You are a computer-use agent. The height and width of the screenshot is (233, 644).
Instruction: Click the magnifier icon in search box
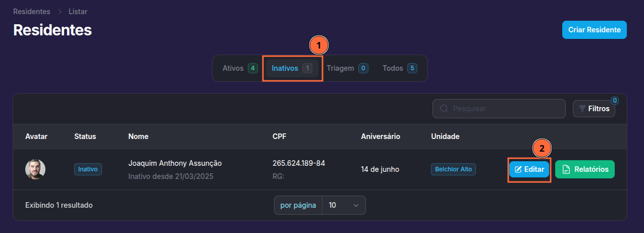(444, 109)
